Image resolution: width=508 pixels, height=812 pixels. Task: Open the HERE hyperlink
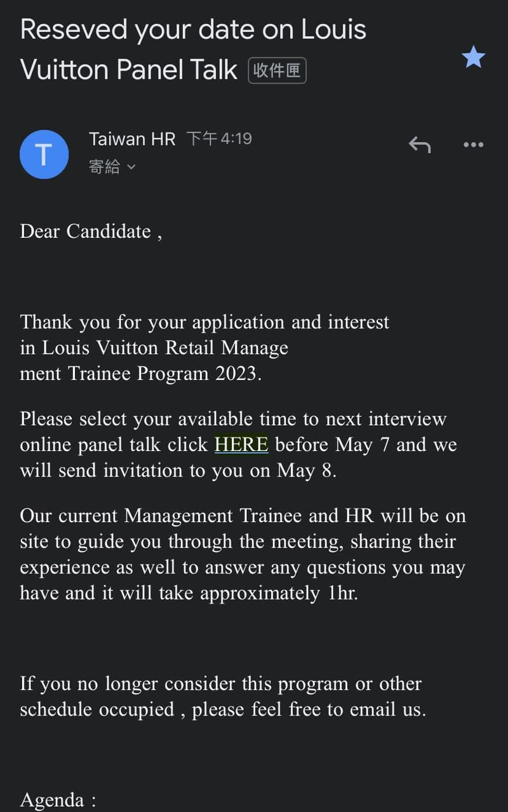[x=241, y=444]
